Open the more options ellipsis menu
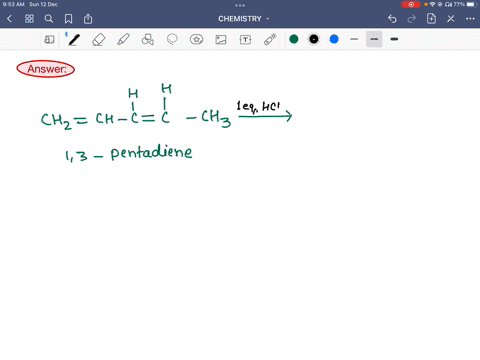Viewport: 480px width, 360px height. [470, 19]
